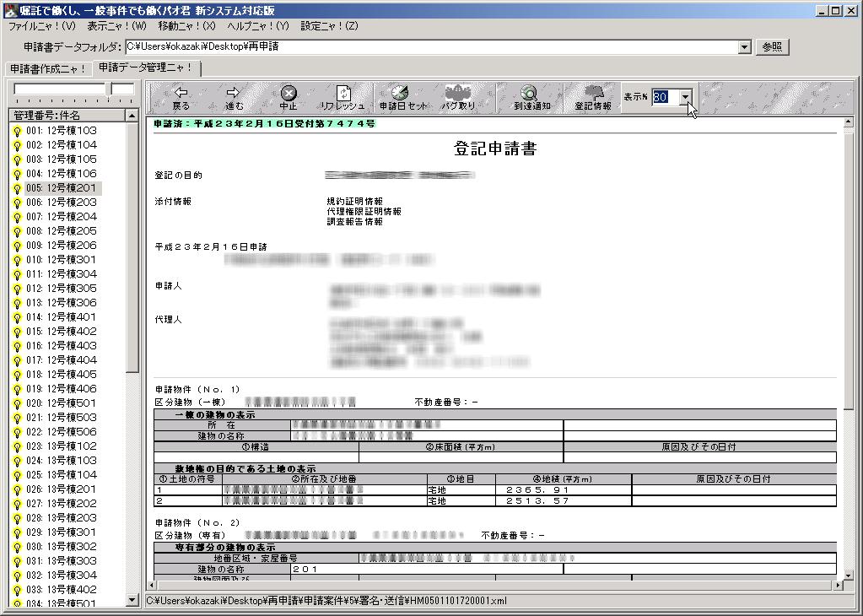This screenshot has height=616, width=863.
Task: Click the bulb icon beside 033: 13号棟402
Action: click(17, 590)
